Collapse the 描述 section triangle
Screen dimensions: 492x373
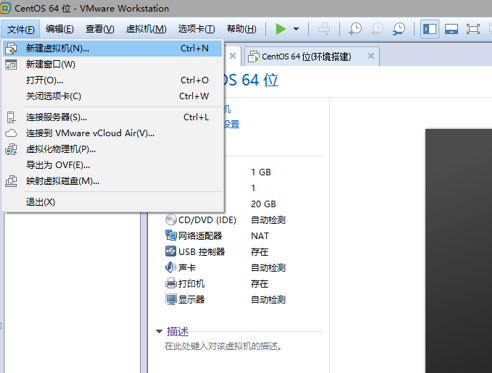159,331
